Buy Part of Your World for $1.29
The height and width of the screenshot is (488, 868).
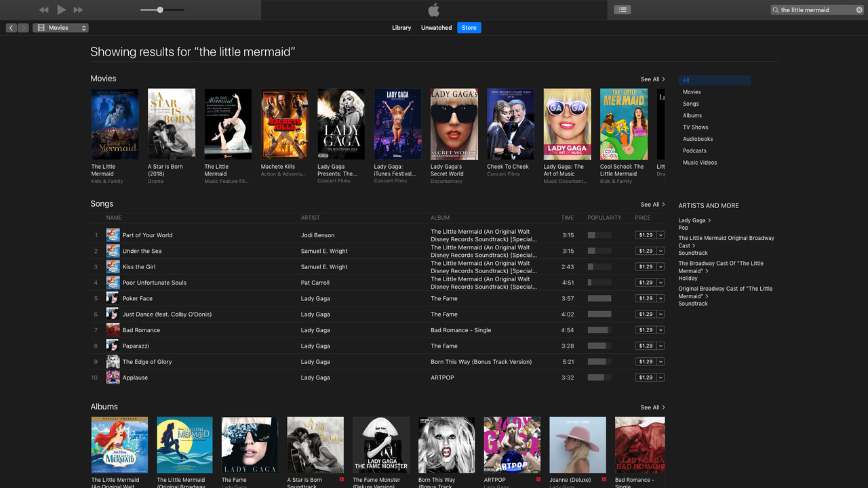pyautogui.click(x=646, y=235)
